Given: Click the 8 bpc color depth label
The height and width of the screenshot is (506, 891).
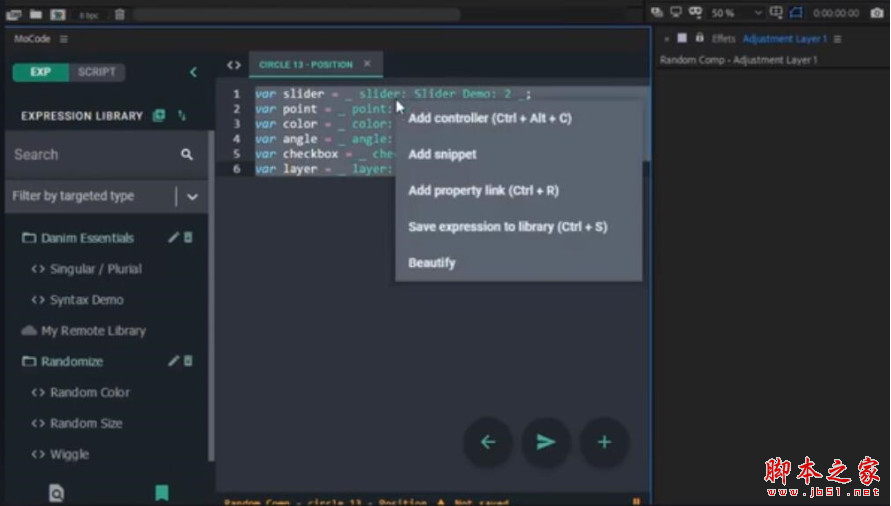Looking at the screenshot, I should tap(89, 15).
